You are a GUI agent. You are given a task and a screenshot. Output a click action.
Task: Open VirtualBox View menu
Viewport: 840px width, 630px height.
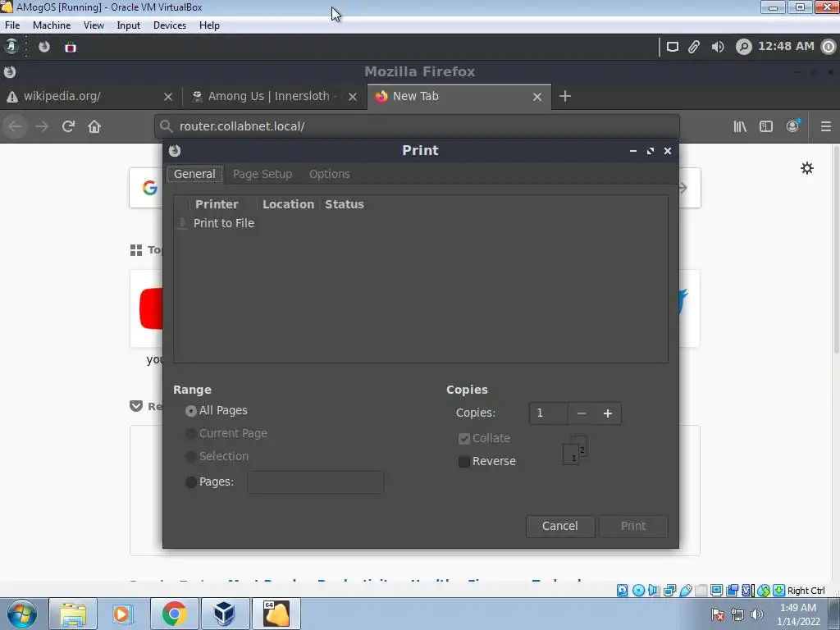(94, 25)
